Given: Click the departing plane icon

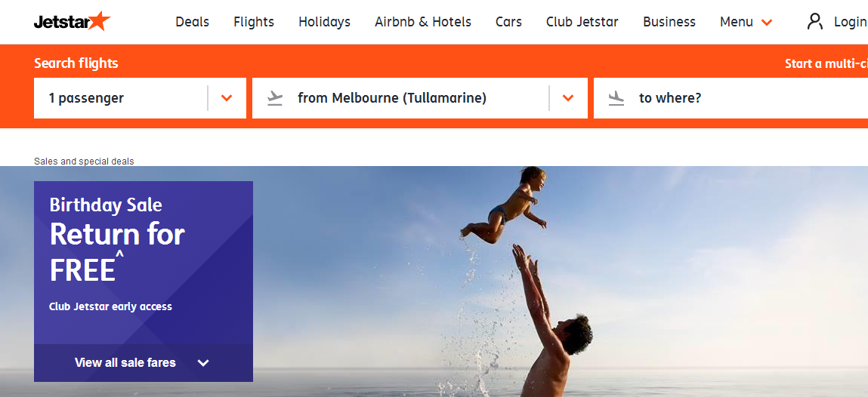Looking at the screenshot, I should 275,98.
